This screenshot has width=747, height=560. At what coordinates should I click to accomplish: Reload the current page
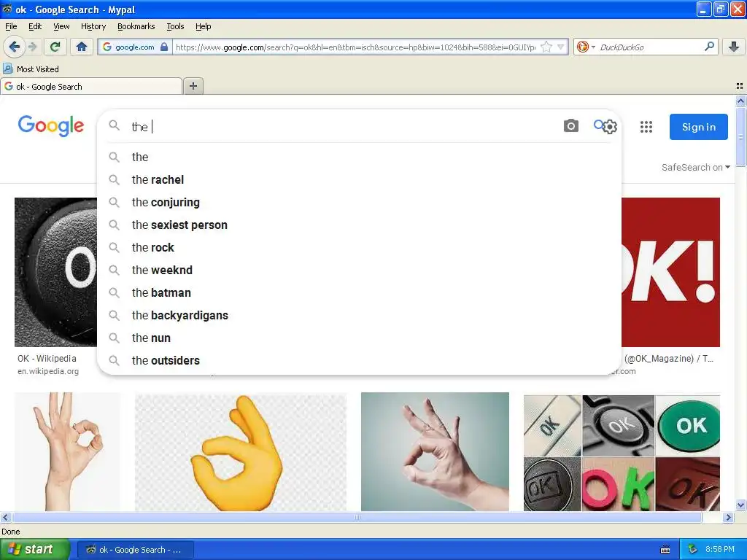[x=55, y=47]
